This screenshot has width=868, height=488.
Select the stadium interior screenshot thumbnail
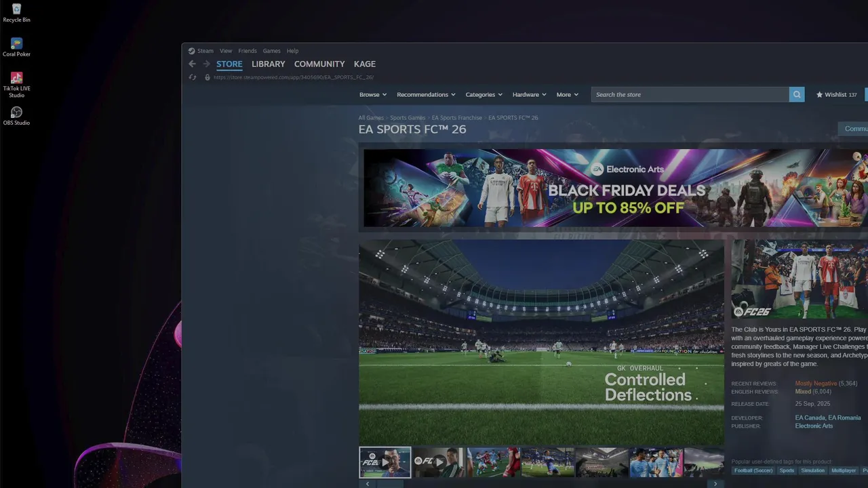pyautogui.click(x=602, y=462)
